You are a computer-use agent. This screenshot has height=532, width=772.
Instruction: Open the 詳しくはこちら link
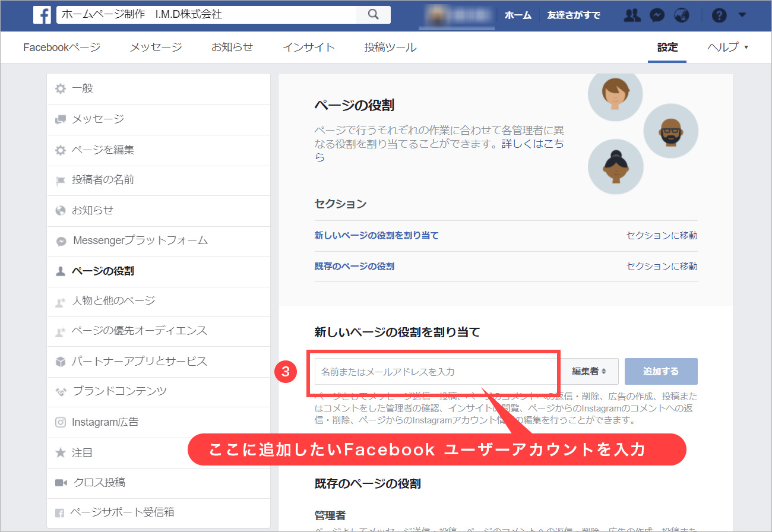(533, 144)
